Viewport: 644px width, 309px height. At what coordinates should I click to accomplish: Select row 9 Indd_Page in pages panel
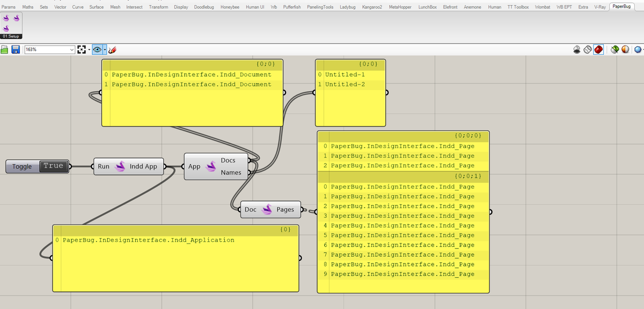pyautogui.click(x=403, y=274)
